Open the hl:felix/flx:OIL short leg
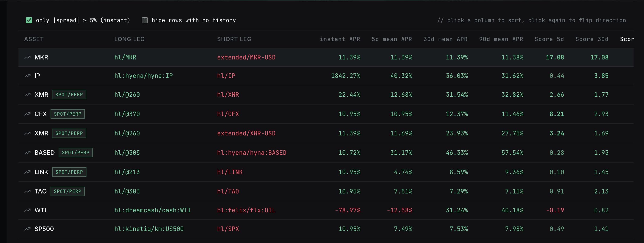 (246, 210)
